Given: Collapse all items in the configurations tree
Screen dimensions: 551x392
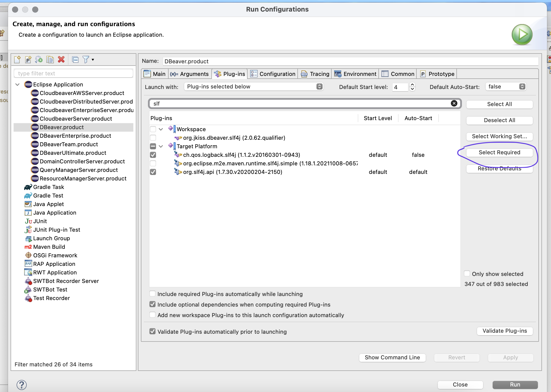Looking at the screenshot, I should 75,59.
